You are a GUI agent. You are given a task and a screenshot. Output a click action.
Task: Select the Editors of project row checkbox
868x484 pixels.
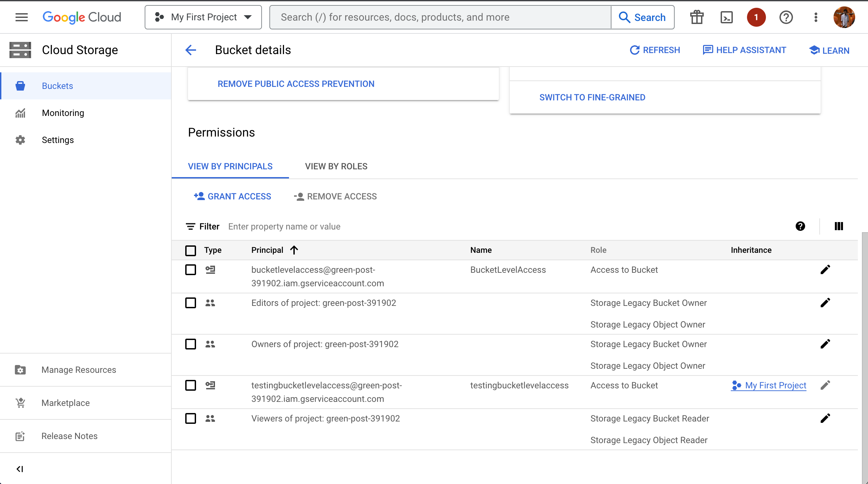click(191, 303)
